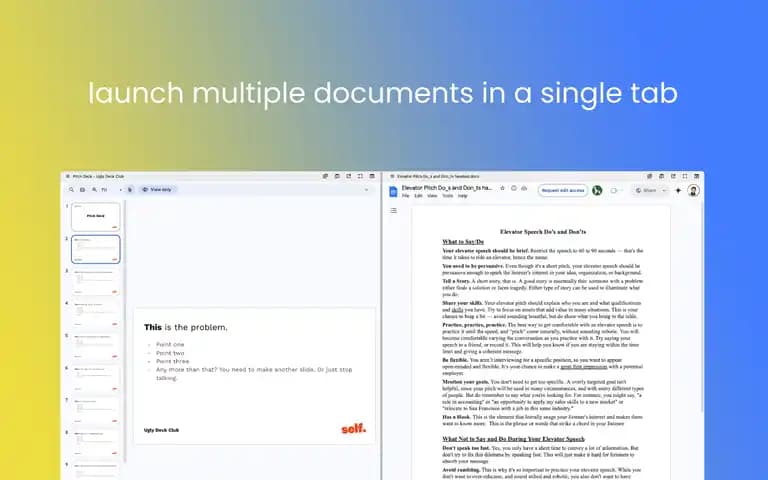This screenshot has height=480, width=768.
Task: Click the Share button in Docs
Action: pyautogui.click(x=646, y=191)
